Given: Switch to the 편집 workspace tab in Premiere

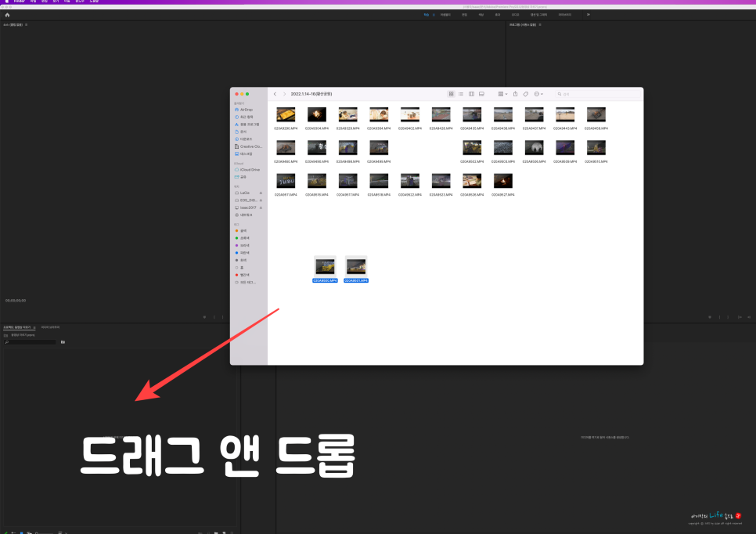Looking at the screenshot, I should tap(465, 14).
